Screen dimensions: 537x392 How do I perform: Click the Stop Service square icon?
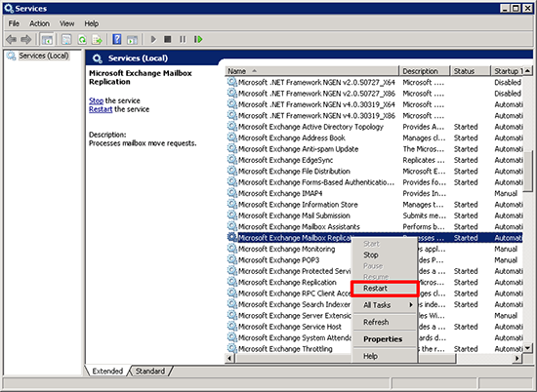click(x=168, y=40)
